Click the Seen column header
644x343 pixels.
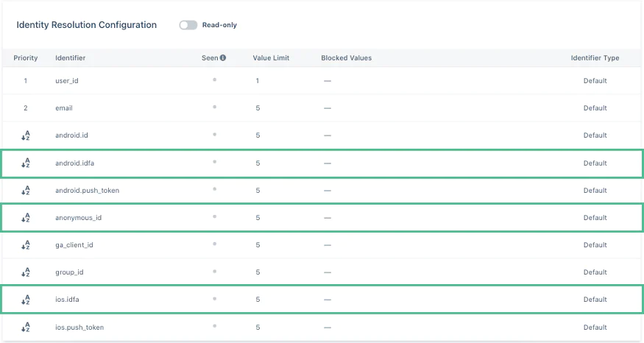pyautogui.click(x=210, y=58)
